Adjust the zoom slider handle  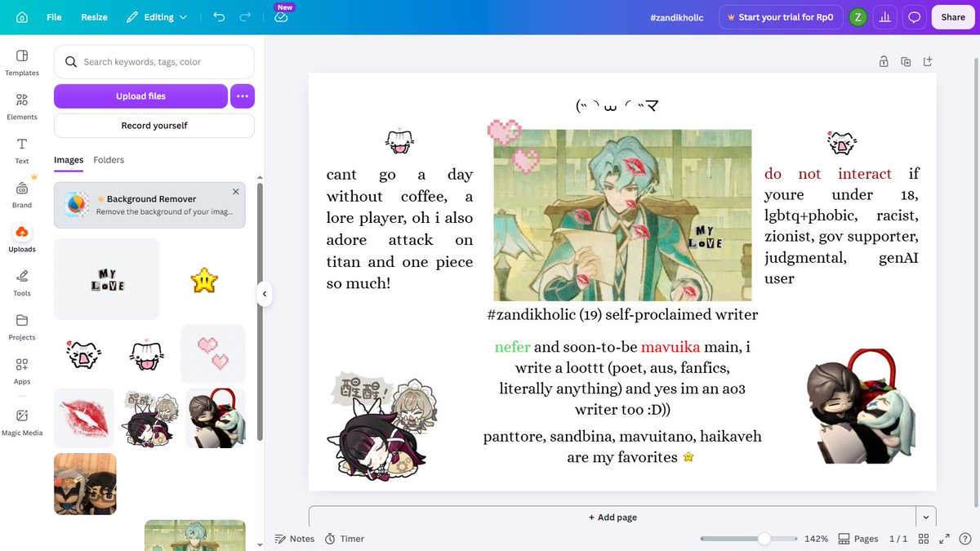click(x=764, y=539)
